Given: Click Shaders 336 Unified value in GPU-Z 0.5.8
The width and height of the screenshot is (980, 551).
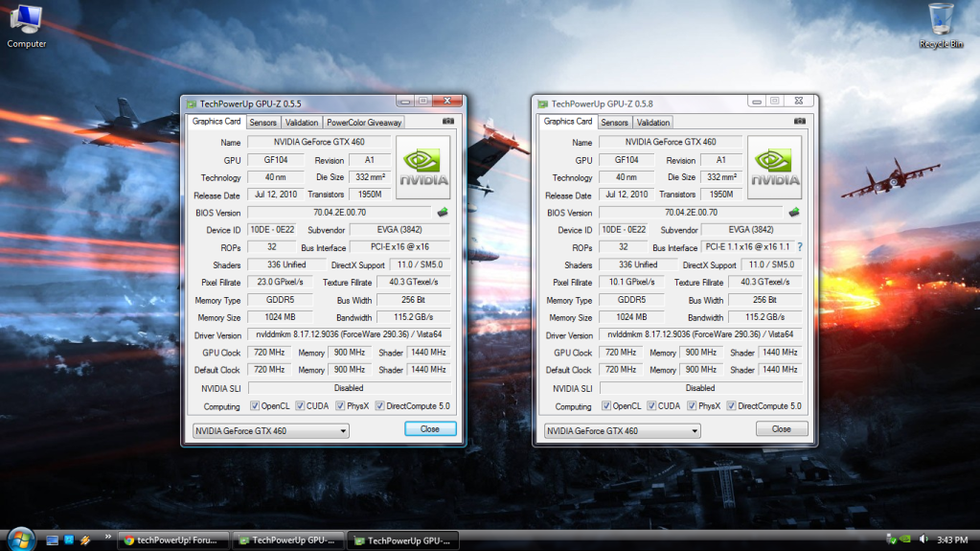Looking at the screenshot, I should (637, 264).
